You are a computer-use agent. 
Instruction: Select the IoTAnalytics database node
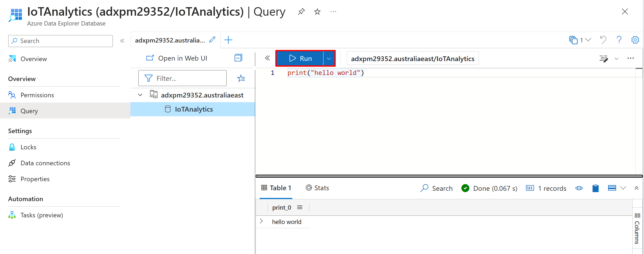click(x=193, y=109)
